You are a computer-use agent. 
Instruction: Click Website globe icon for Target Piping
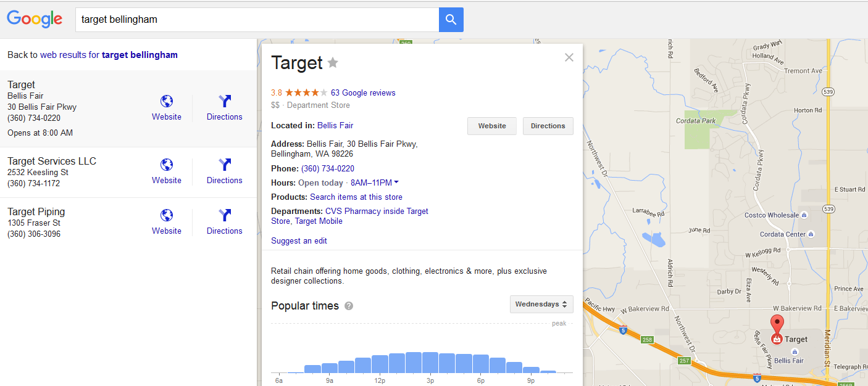(x=167, y=216)
